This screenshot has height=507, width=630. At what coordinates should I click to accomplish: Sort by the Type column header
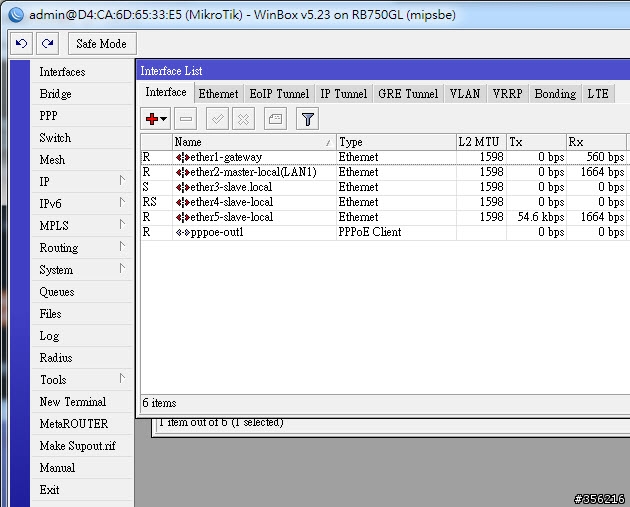[396, 142]
